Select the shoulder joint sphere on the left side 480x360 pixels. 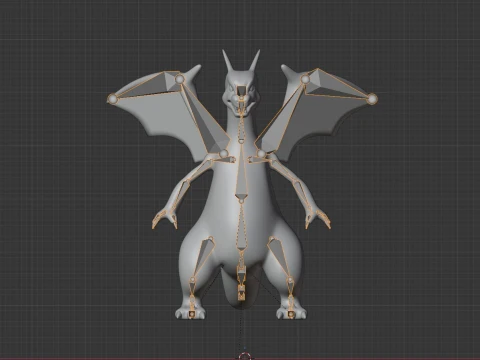(224, 154)
